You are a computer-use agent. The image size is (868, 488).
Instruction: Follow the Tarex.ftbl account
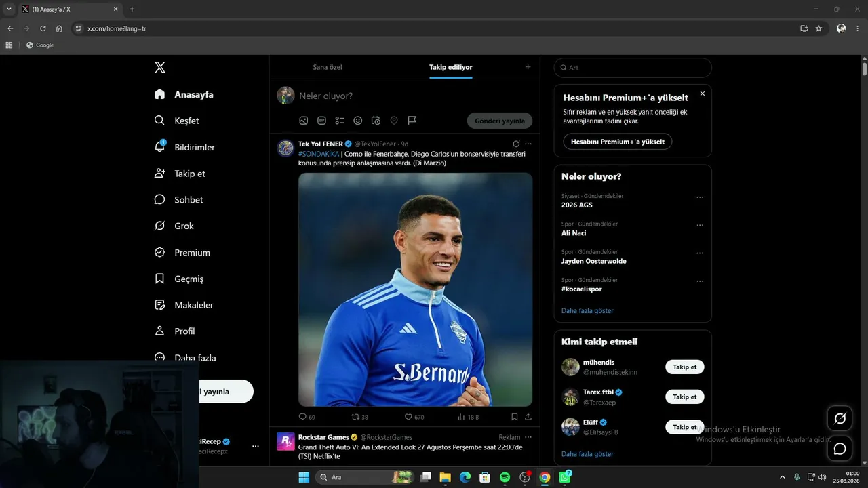click(685, 396)
